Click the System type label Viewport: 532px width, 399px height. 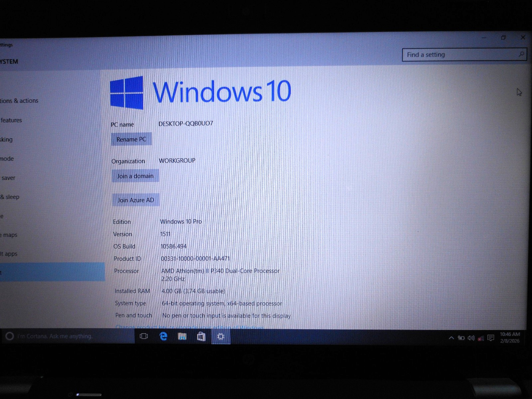pos(130,303)
